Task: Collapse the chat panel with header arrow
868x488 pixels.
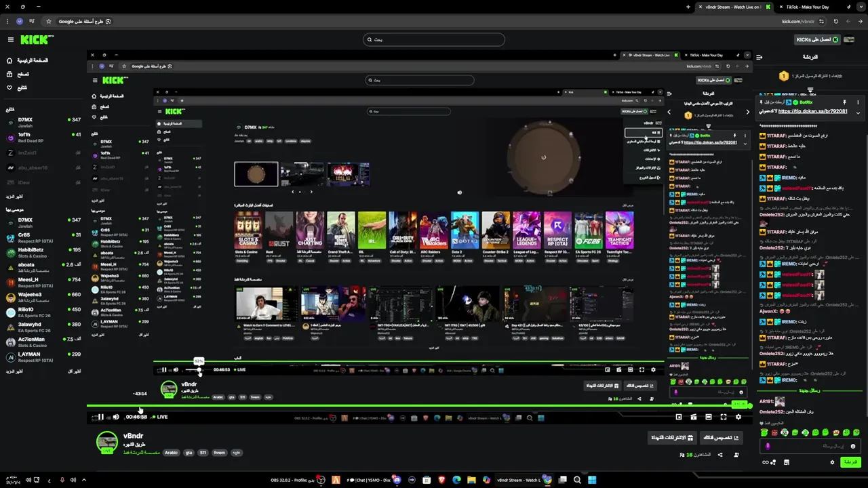Action: pos(759,57)
